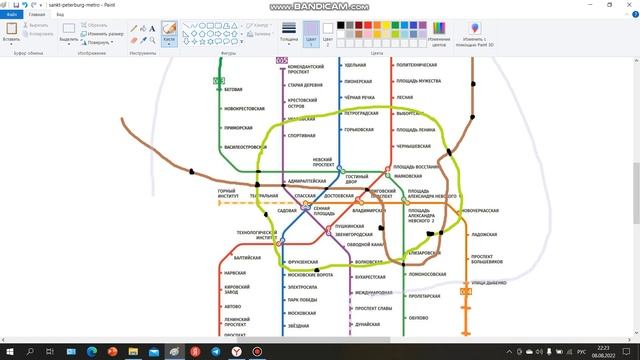Click the Bandicam record icon in taskbar

point(257,351)
